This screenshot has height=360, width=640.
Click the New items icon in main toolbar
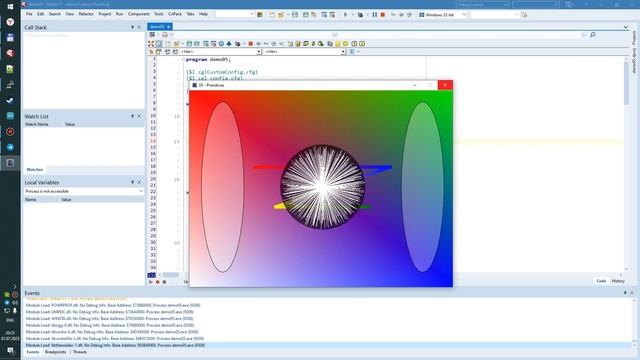coord(272,15)
